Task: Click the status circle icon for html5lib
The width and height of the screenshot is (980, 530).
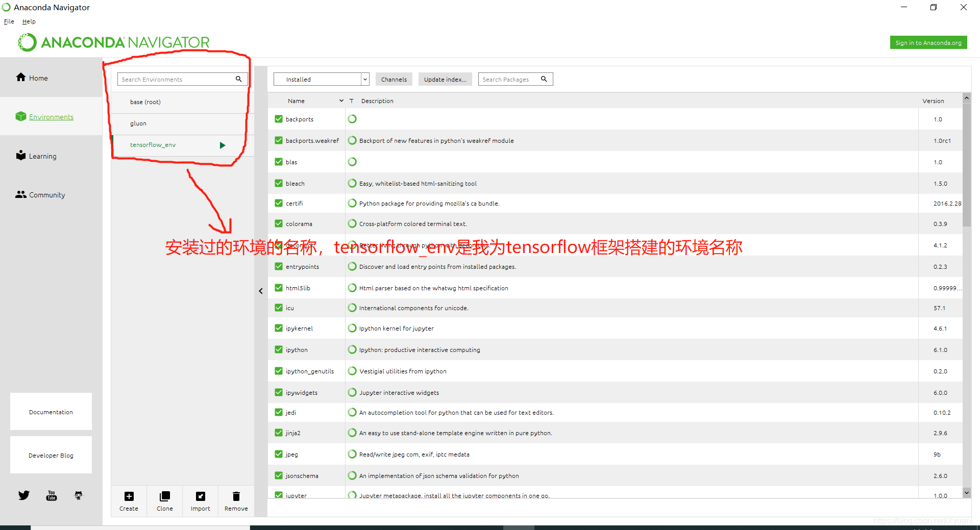Action: point(352,288)
